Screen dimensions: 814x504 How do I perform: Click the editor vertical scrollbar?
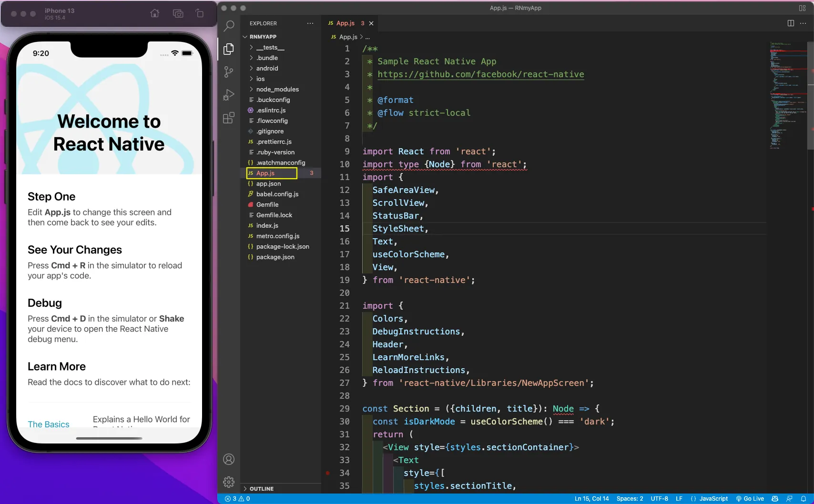point(811,95)
